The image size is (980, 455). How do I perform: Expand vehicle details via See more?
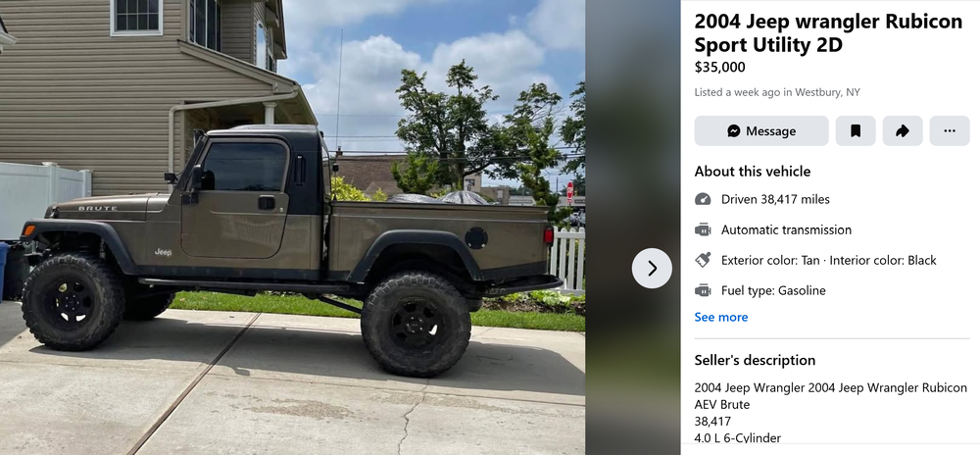click(x=720, y=317)
